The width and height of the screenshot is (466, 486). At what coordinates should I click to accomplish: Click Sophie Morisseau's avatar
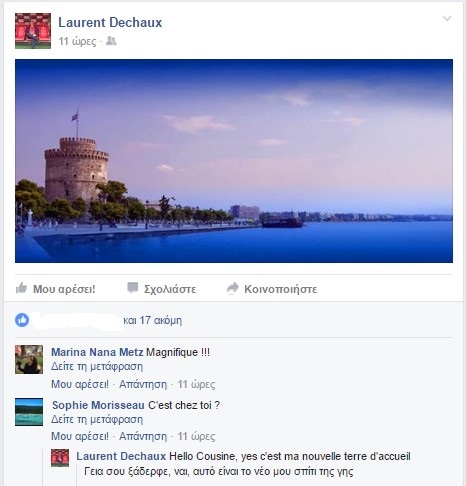pos(29,412)
